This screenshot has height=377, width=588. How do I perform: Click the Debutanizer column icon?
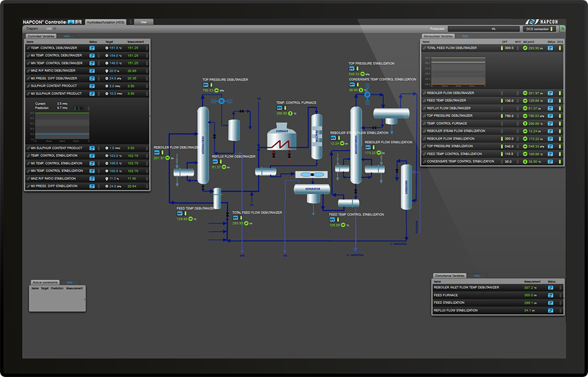click(x=203, y=145)
